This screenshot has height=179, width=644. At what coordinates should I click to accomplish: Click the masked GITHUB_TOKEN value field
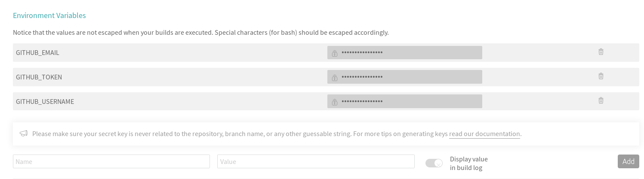[x=409, y=77]
